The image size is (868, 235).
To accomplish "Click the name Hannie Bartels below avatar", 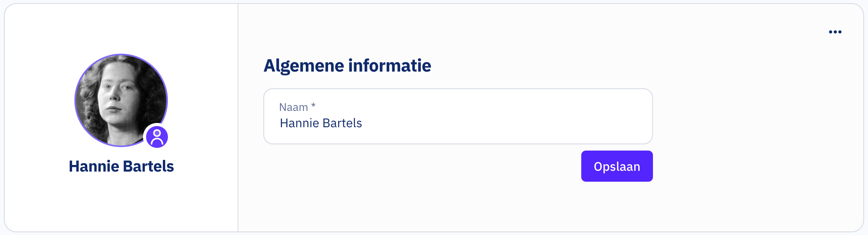I will coord(121,166).
